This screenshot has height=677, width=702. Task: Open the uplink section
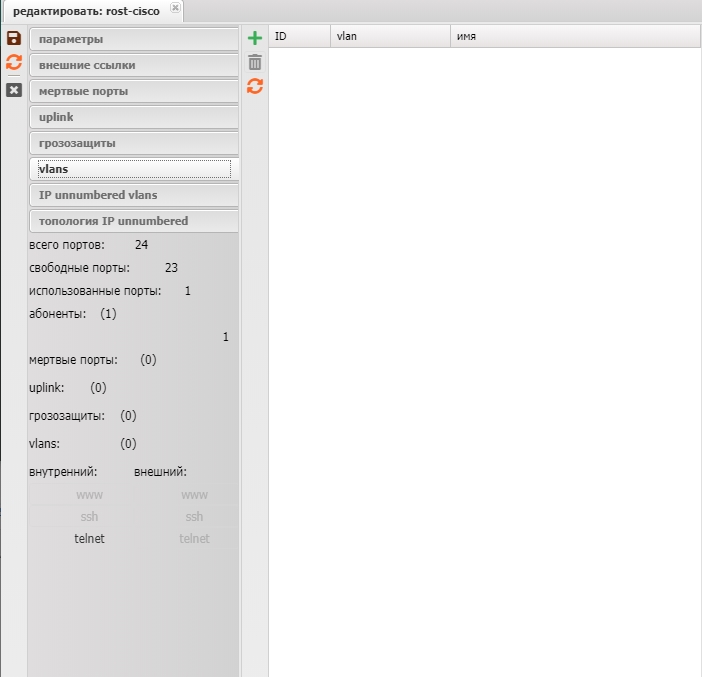click(x=134, y=117)
